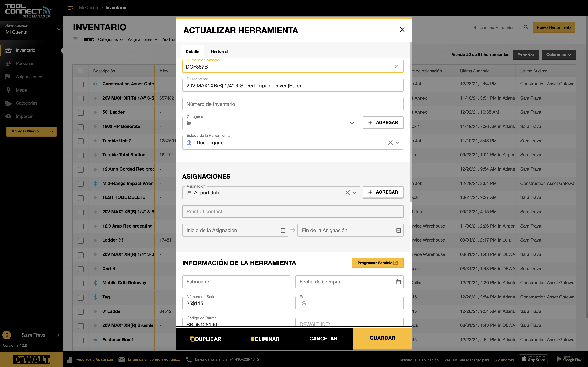The image size is (588, 367).
Task: Select the Trimble Unit 2 checkbox
Action: coord(81,141)
